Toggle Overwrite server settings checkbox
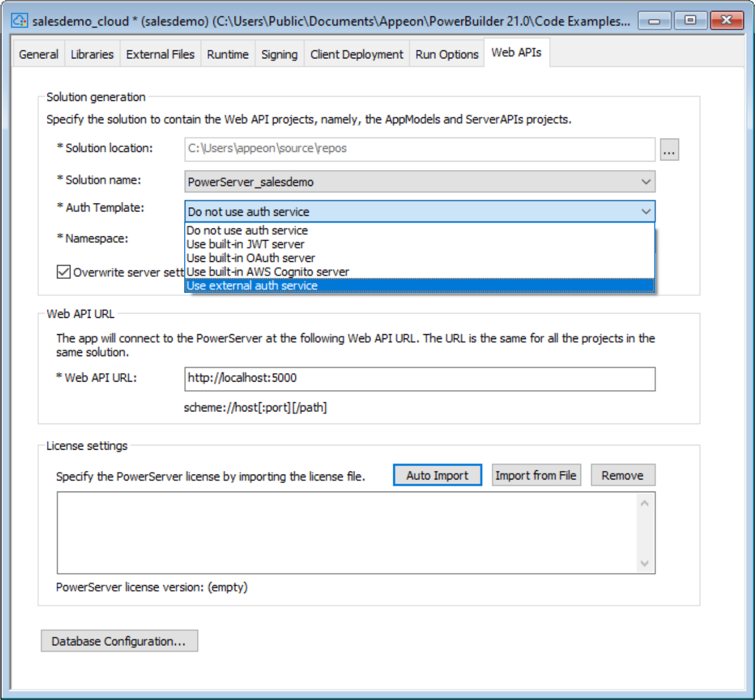755x700 pixels. click(63, 272)
